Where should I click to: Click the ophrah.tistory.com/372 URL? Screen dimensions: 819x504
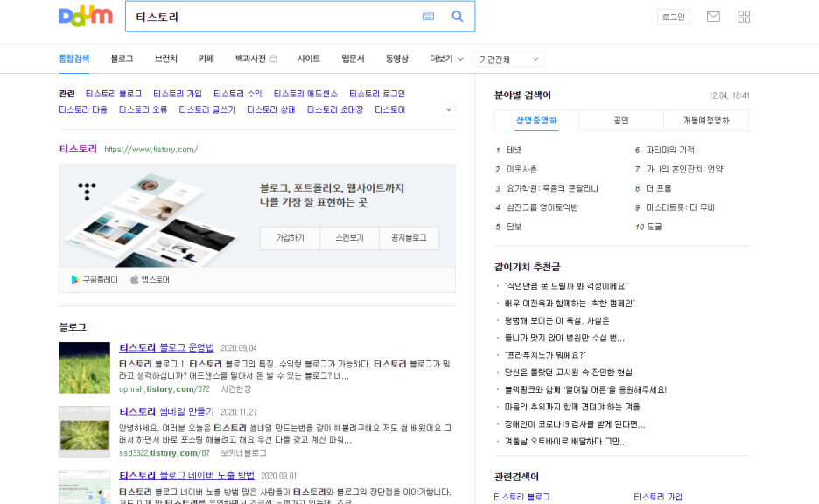click(x=164, y=389)
